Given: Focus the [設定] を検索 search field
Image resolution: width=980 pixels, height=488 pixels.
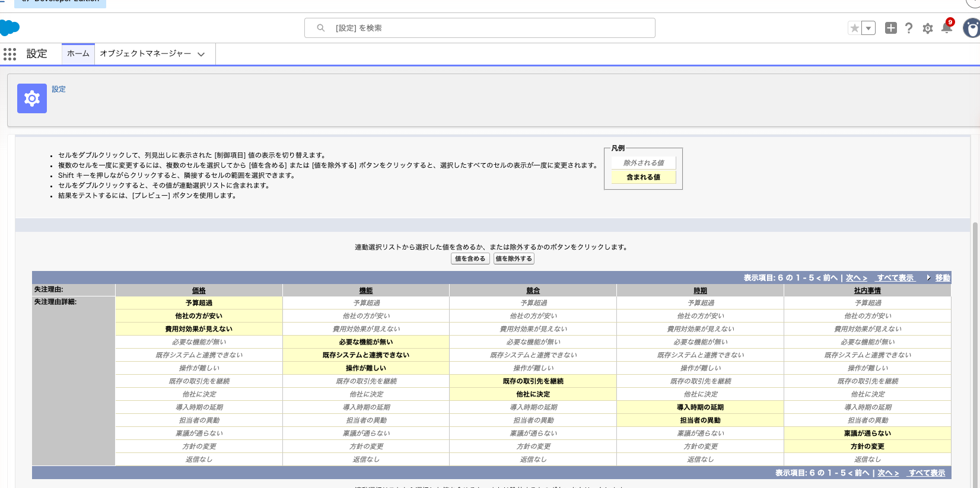Looking at the screenshot, I should pos(480,28).
